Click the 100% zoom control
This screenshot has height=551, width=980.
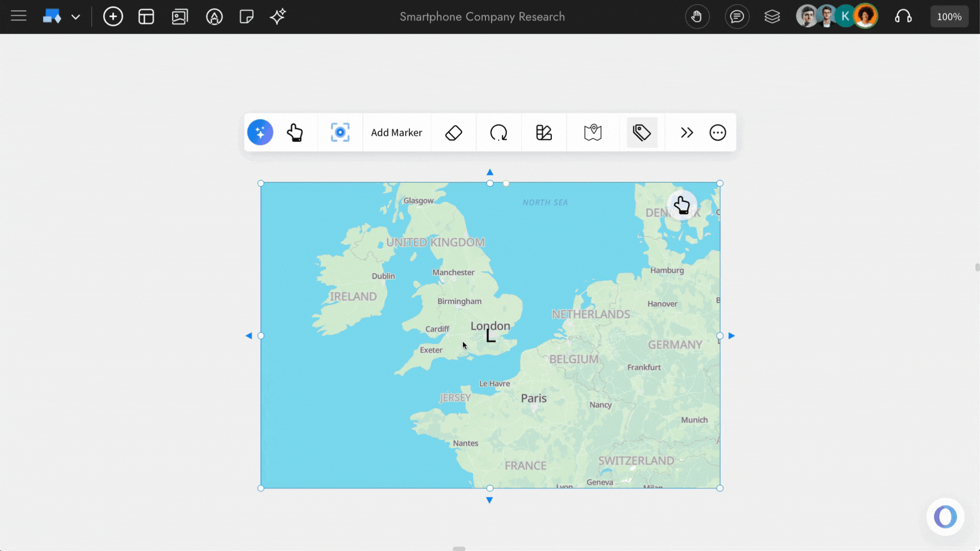tap(949, 16)
